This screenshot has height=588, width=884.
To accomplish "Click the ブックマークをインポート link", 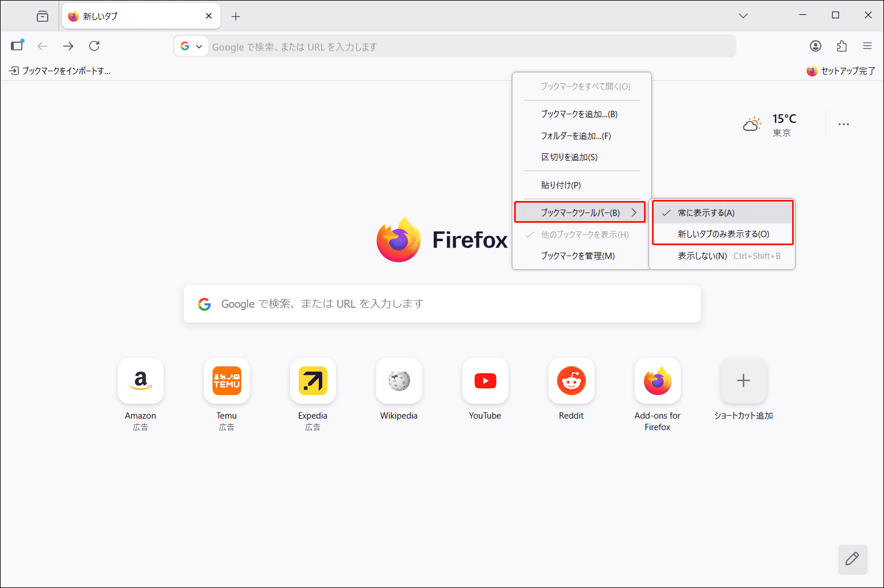I will click(x=59, y=70).
